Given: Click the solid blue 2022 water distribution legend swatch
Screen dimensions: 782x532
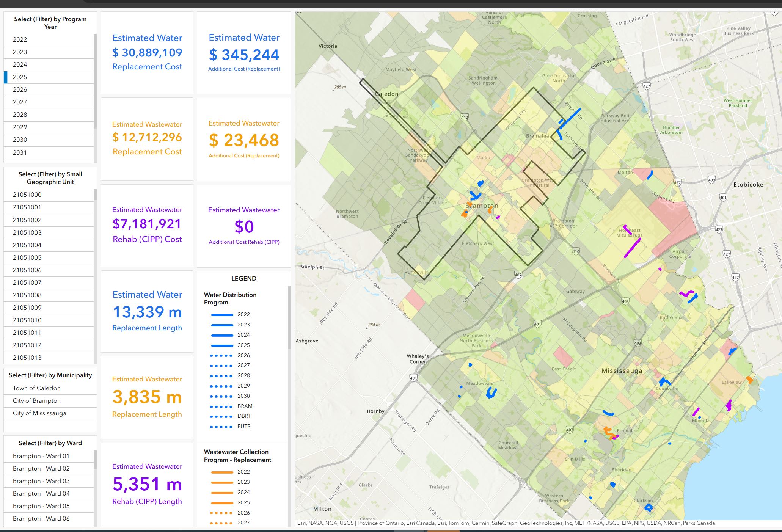Looking at the screenshot, I should (x=222, y=315).
